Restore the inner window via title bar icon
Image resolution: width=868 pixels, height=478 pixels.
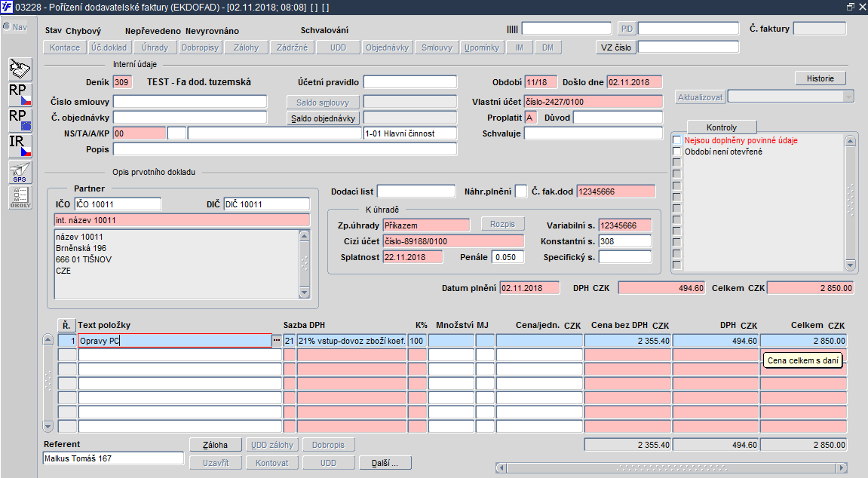[851, 7]
